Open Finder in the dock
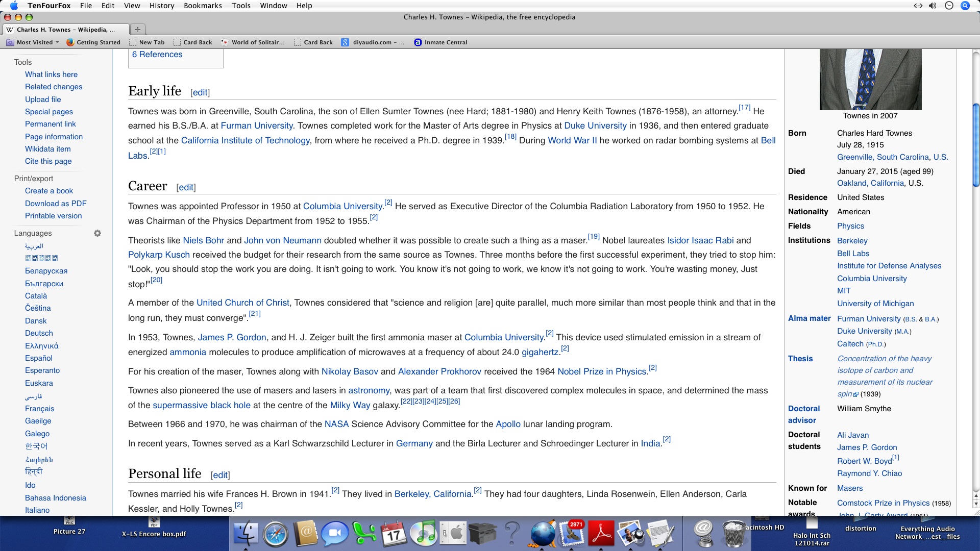Screen dimensions: 980x551 pyautogui.click(x=246, y=534)
